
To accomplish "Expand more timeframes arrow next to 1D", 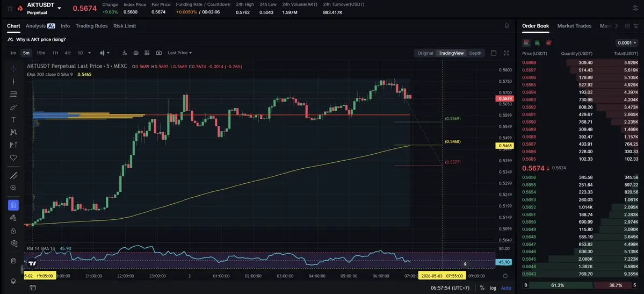I will click(x=90, y=53).
